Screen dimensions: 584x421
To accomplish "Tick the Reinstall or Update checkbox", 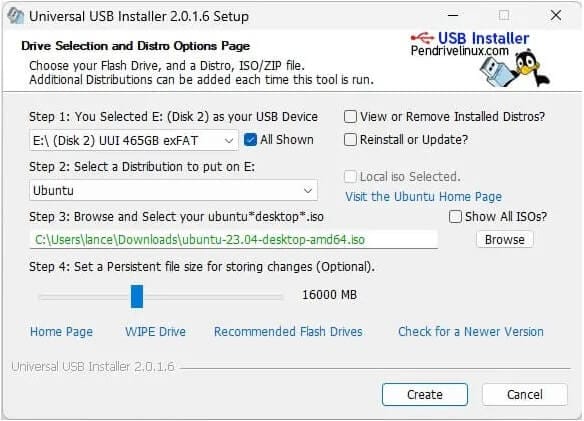I will 350,140.
